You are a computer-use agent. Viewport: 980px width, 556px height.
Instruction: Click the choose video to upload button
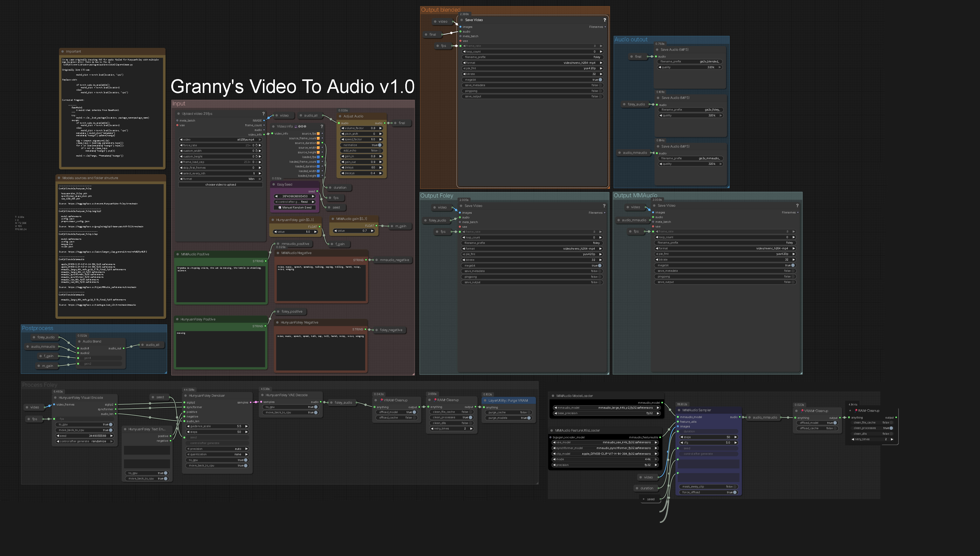click(221, 185)
